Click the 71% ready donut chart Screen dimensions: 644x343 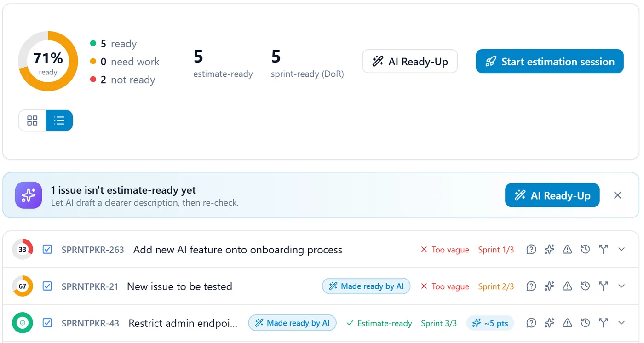pyautogui.click(x=48, y=61)
